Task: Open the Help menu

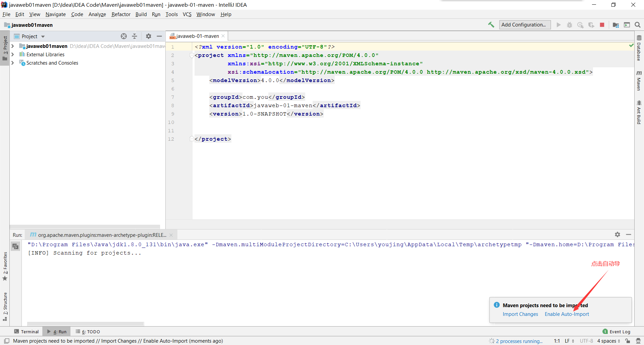Action: pos(226,14)
